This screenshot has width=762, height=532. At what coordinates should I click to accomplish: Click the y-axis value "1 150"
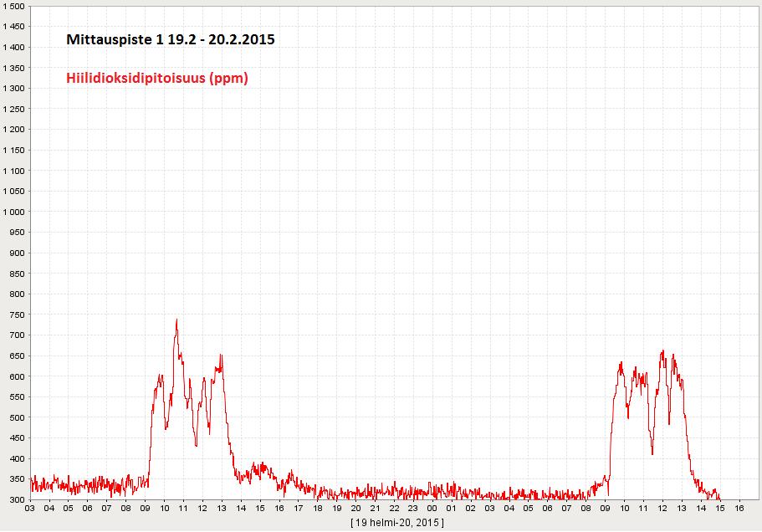13,150
